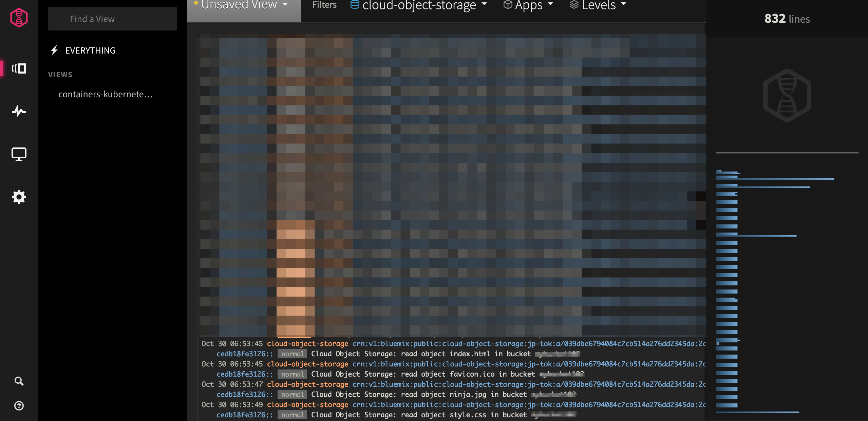Open the monitor screen icon
The image size is (868, 421).
19,154
